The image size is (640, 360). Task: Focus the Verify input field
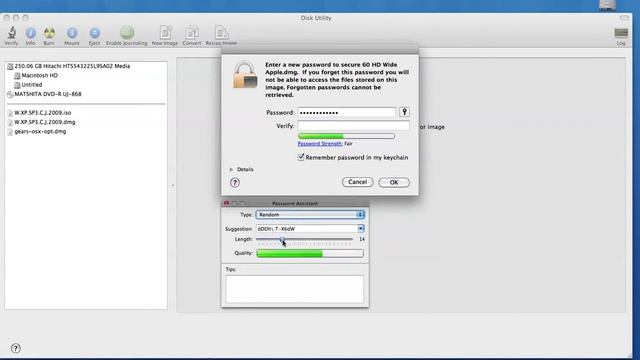click(x=353, y=126)
